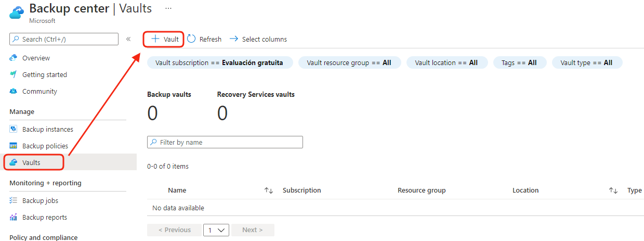Open Vault resource group filter

tap(349, 62)
